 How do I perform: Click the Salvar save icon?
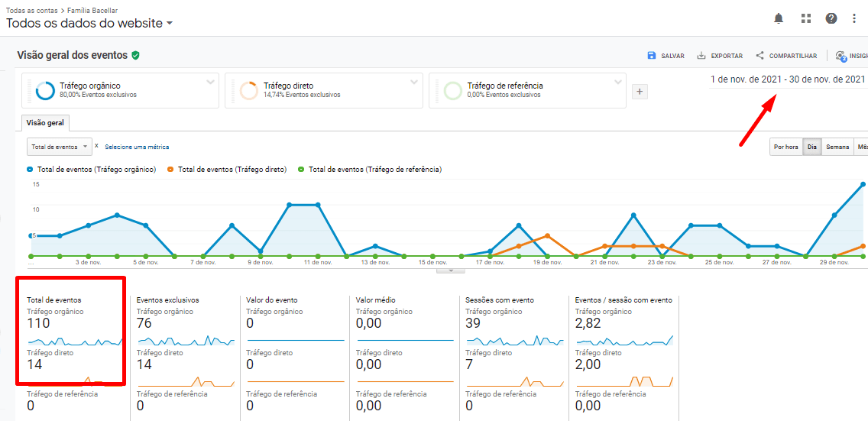[x=652, y=56]
